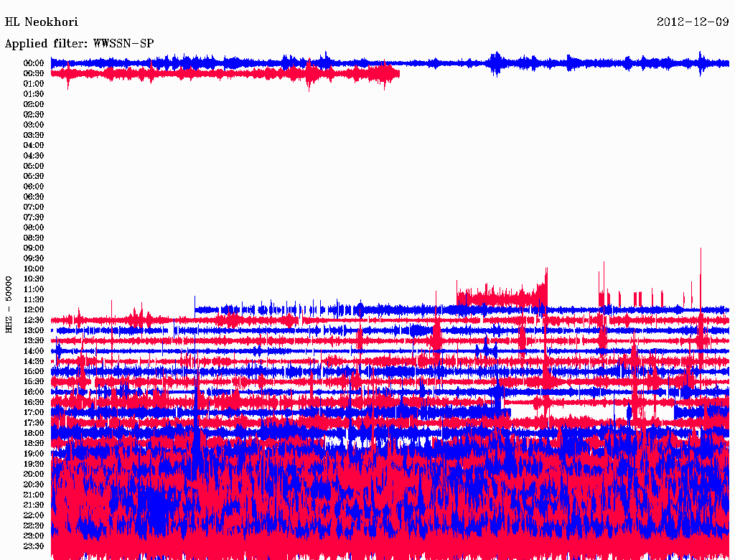The image size is (735, 560).
Task: Select the 18:30 time label
Action: pos(34,443)
